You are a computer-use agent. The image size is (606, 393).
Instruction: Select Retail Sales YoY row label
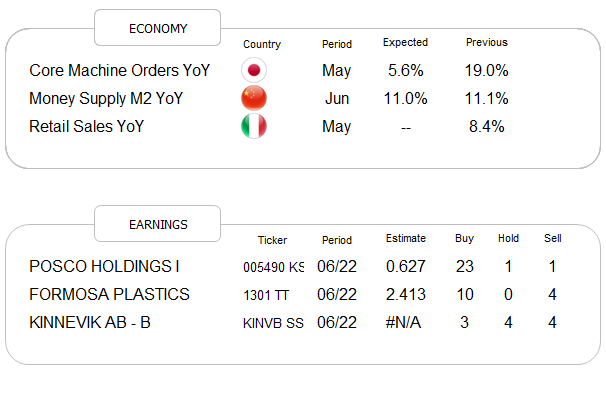(x=87, y=126)
